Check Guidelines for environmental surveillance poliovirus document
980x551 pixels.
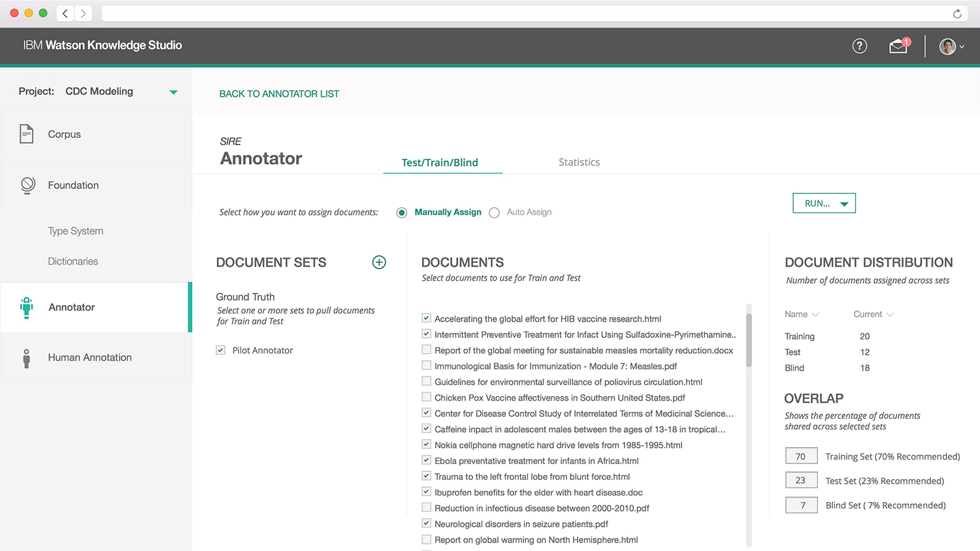click(x=427, y=381)
